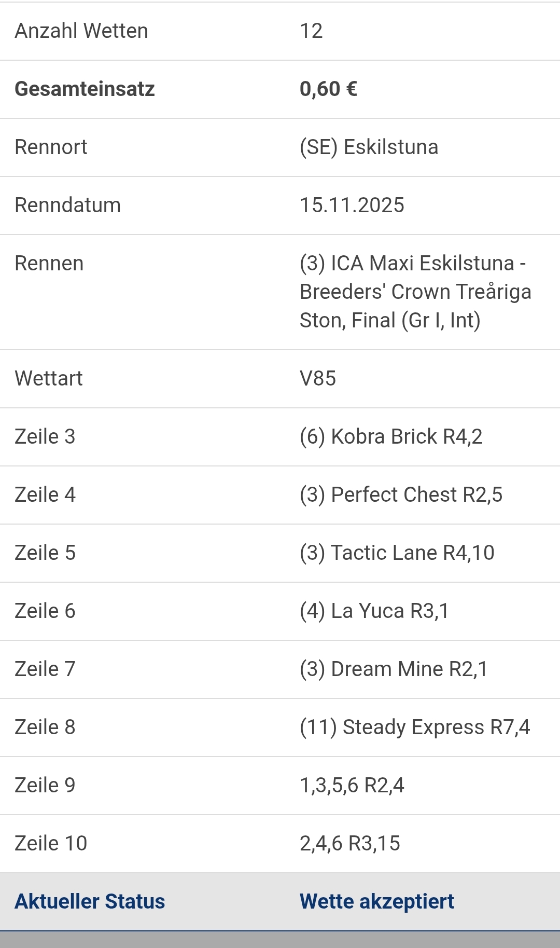The width and height of the screenshot is (560, 948).
Task: Click the Anzahl Wetten value 12
Action: (311, 31)
